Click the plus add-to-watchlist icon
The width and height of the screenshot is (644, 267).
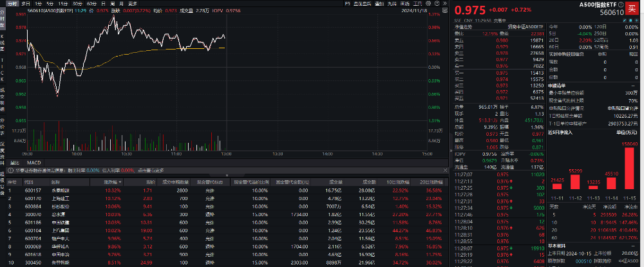coord(636,20)
